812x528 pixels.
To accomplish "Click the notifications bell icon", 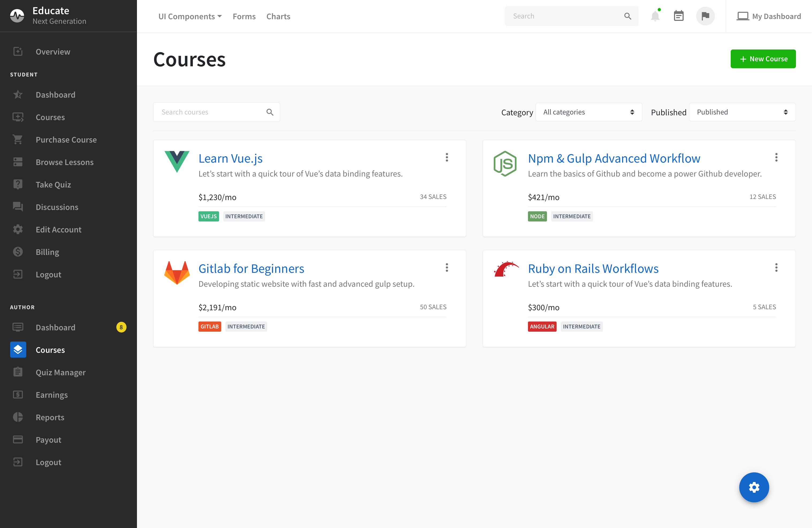I will click(655, 16).
